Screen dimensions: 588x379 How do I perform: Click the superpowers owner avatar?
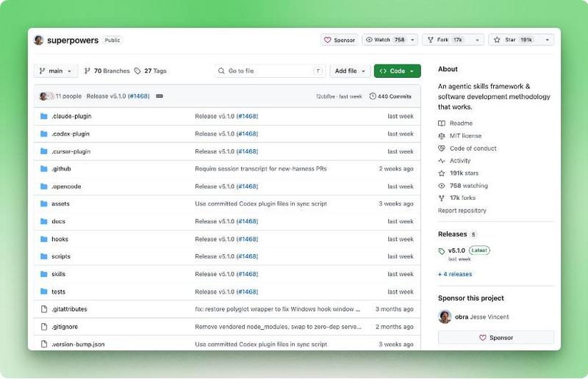[39, 40]
